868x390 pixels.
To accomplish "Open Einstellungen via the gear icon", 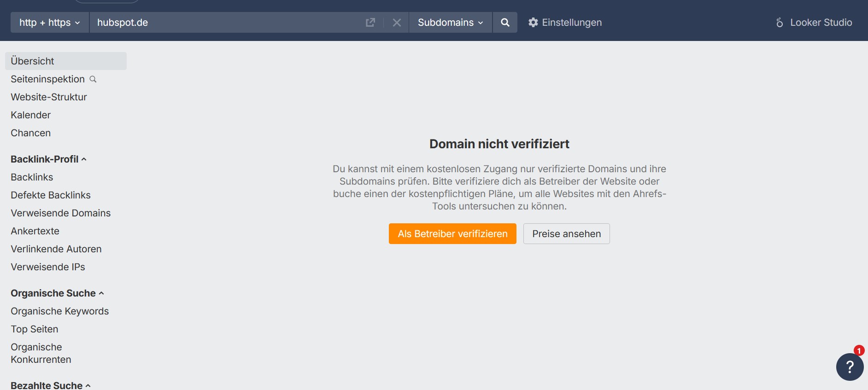I will click(533, 23).
